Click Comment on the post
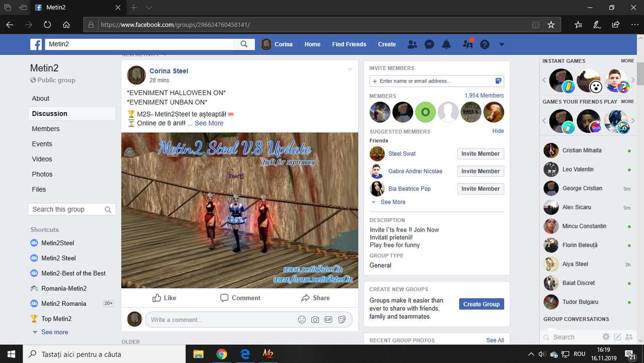Screen dimensions: 644x363 coord(240,298)
